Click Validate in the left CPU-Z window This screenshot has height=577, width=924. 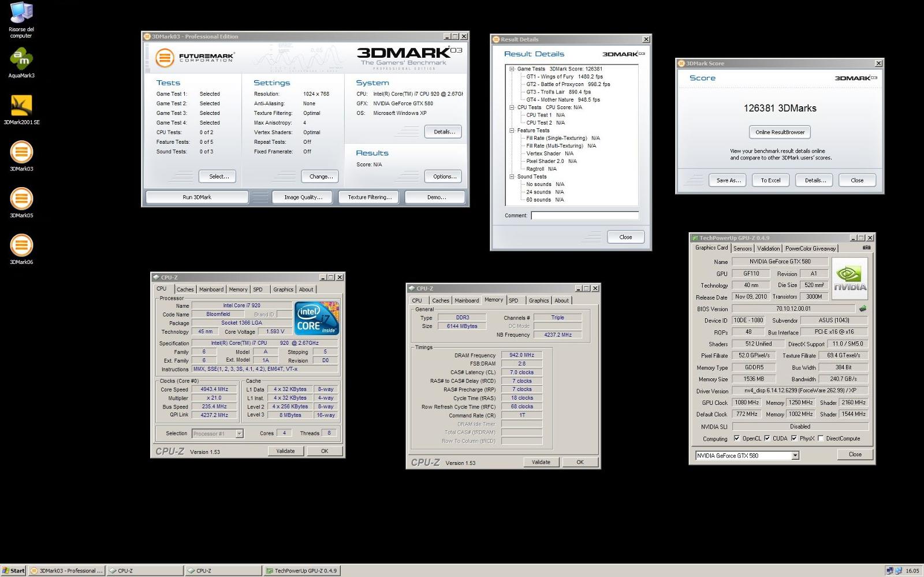pos(285,451)
